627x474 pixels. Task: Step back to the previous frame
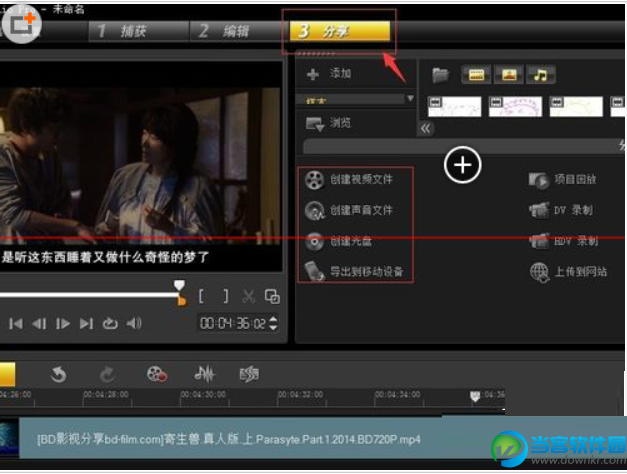pyautogui.click(x=39, y=324)
